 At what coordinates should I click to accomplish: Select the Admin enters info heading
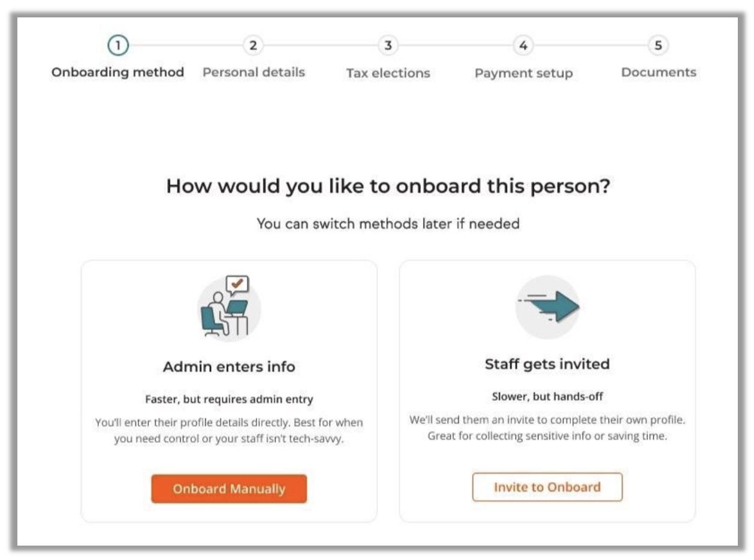tap(229, 367)
